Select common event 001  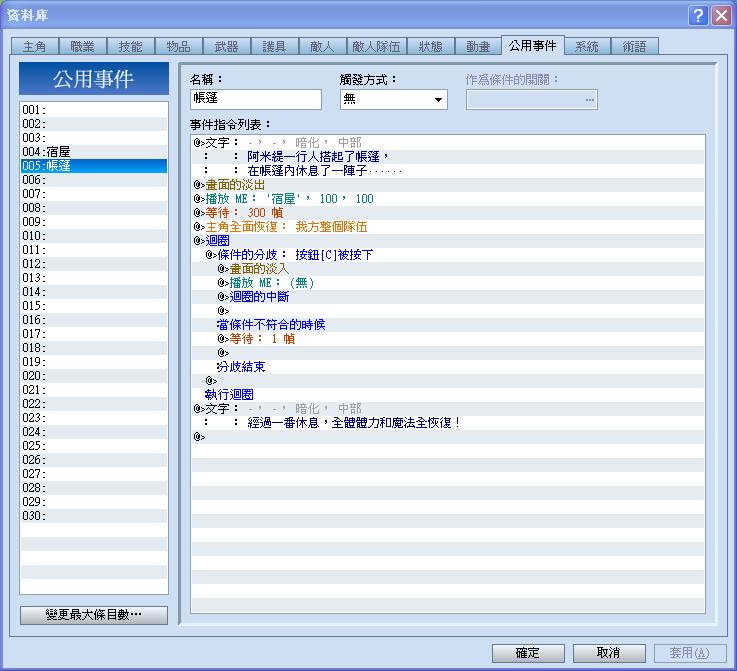[94, 110]
